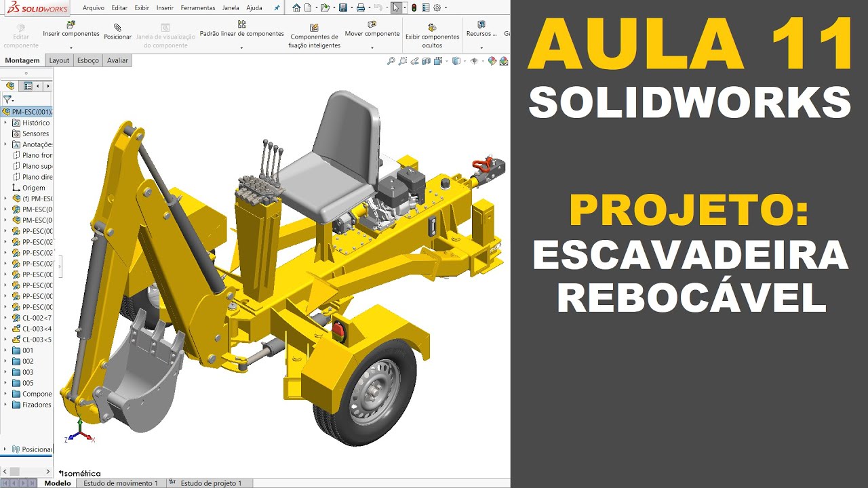Screen dimensions: 868x488
Task: Expand the Posicionamentos mates node
Action: (5, 449)
